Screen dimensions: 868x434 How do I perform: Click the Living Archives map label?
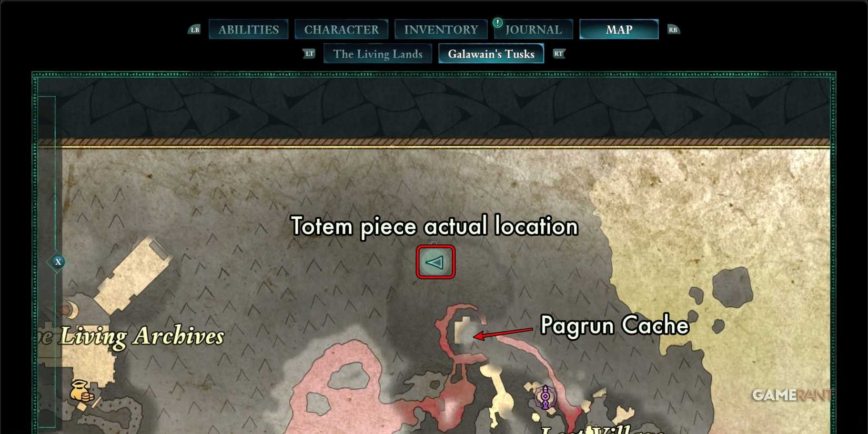coord(142,336)
